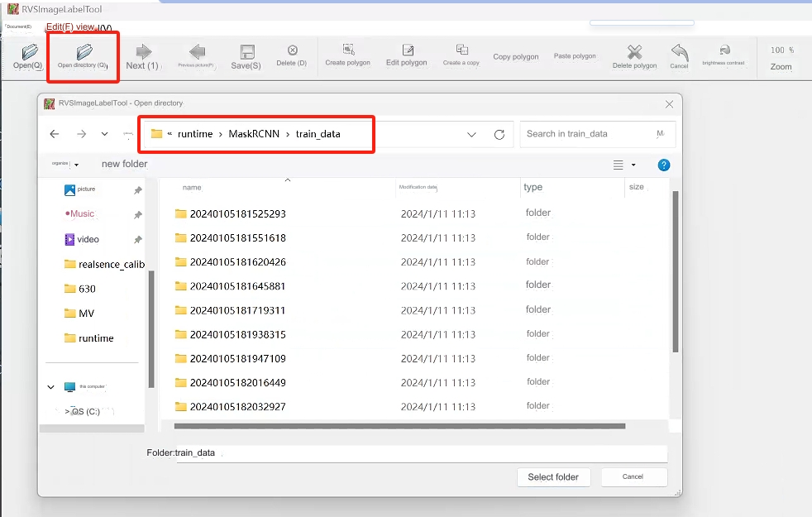This screenshot has width=812, height=517.
Task: Select video in the sidebar
Action: (x=82, y=239)
